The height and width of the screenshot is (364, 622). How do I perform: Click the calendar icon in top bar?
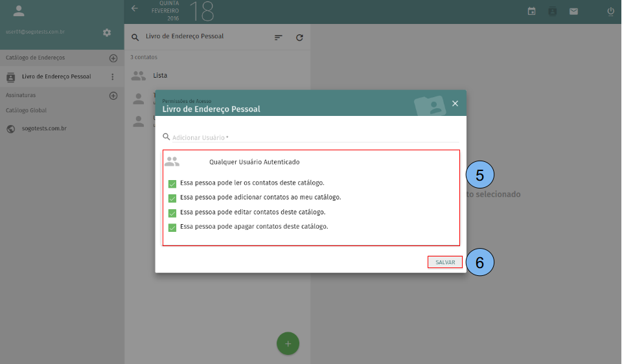coord(531,11)
